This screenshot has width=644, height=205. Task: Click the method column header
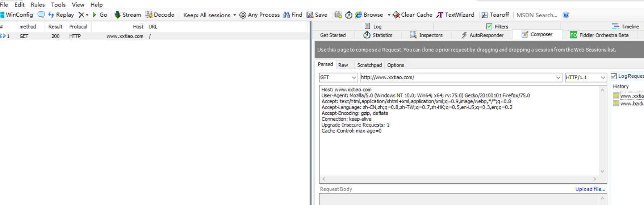tap(30, 26)
